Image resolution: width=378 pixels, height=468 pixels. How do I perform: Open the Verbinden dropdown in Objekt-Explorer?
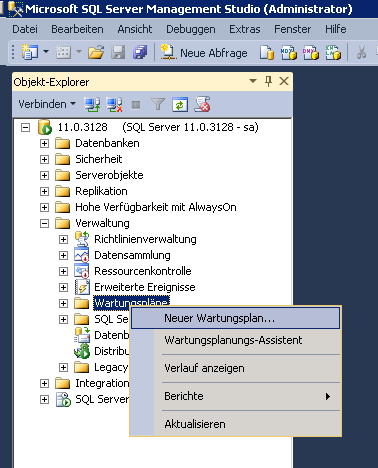coord(47,104)
